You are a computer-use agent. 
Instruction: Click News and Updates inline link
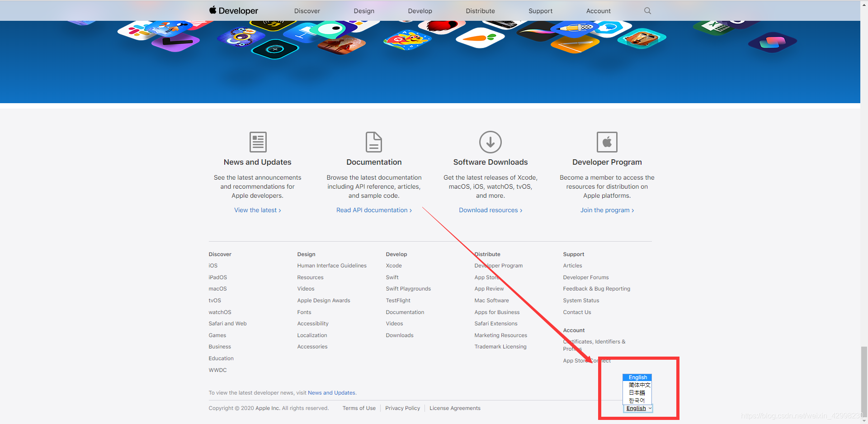point(331,393)
